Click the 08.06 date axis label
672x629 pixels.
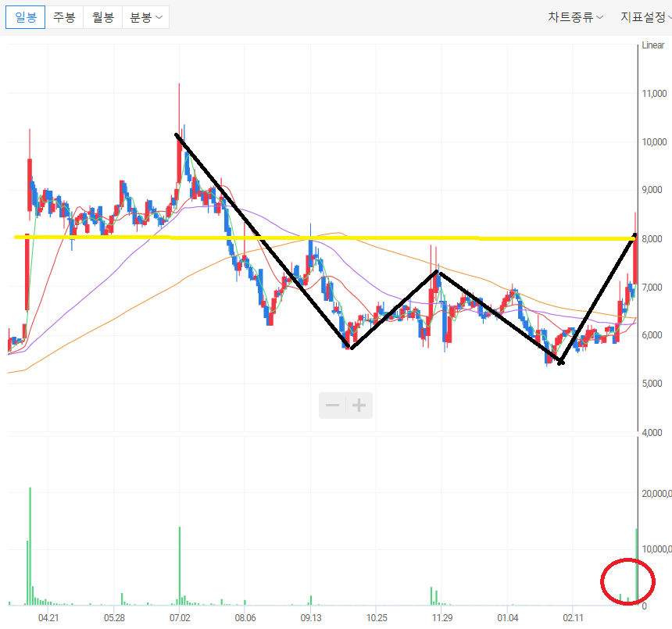coord(245,617)
